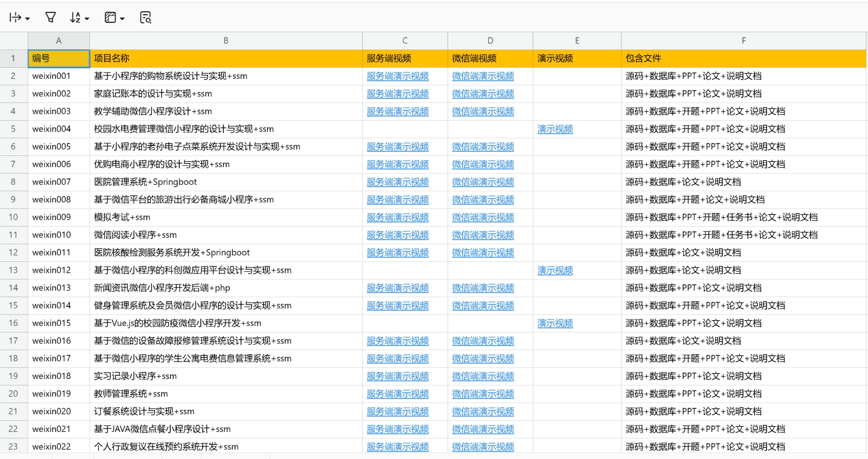The image size is (868, 459).
Task: Select row 1 header number
Action: coord(14,58)
